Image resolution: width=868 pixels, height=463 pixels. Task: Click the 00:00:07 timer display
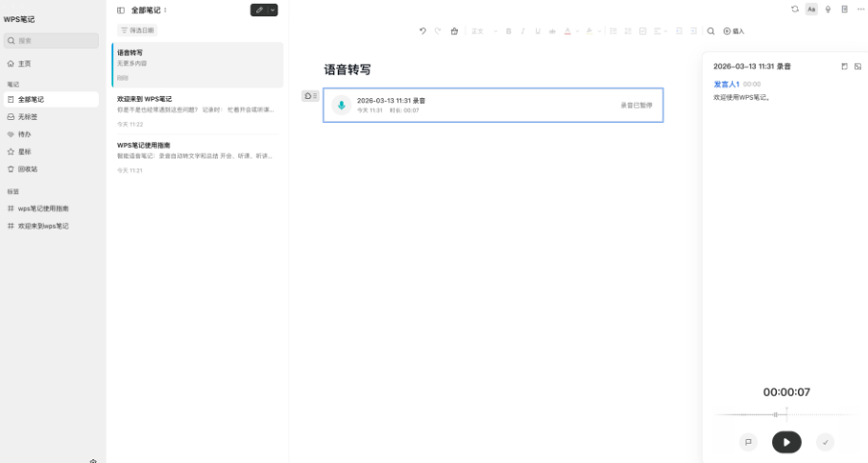point(786,392)
